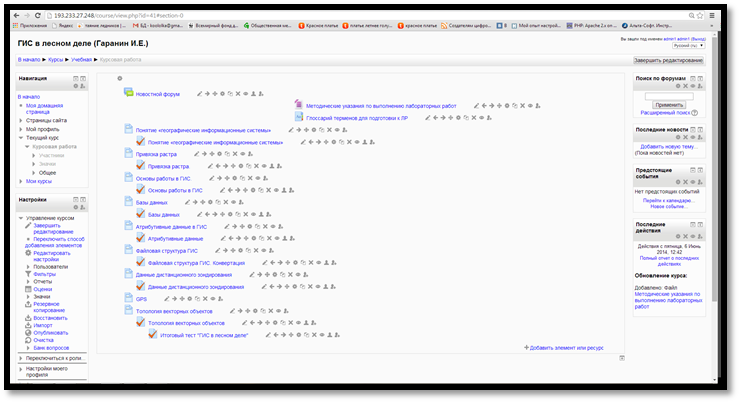Image resolution: width=740 pixels, height=403 pixels.
Task: Click the rename pencil icon beside Новостной форум
Action: [x=200, y=94]
